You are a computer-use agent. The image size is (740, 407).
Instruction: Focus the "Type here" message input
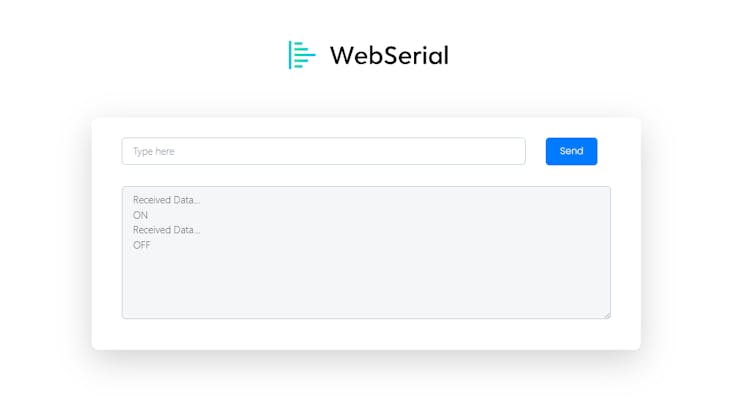click(323, 151)
